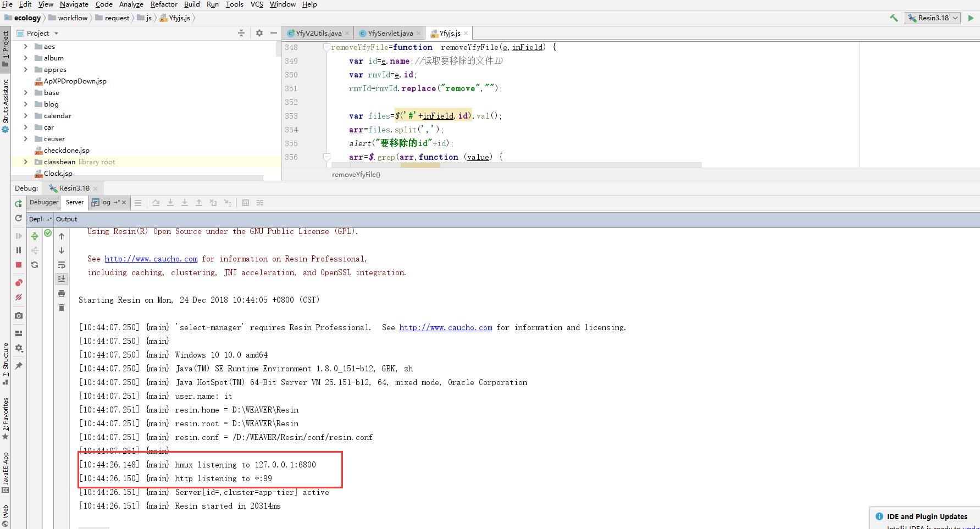This screenshot has height=529, width=980.
Task: Toggle scroll to end in console output
Action: pyautogui.click(x=62, y=279)
